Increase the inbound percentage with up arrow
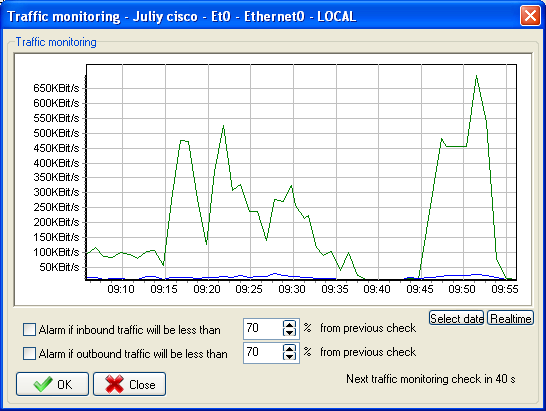This screenshot has height=411, width=546. pos(289,324)
